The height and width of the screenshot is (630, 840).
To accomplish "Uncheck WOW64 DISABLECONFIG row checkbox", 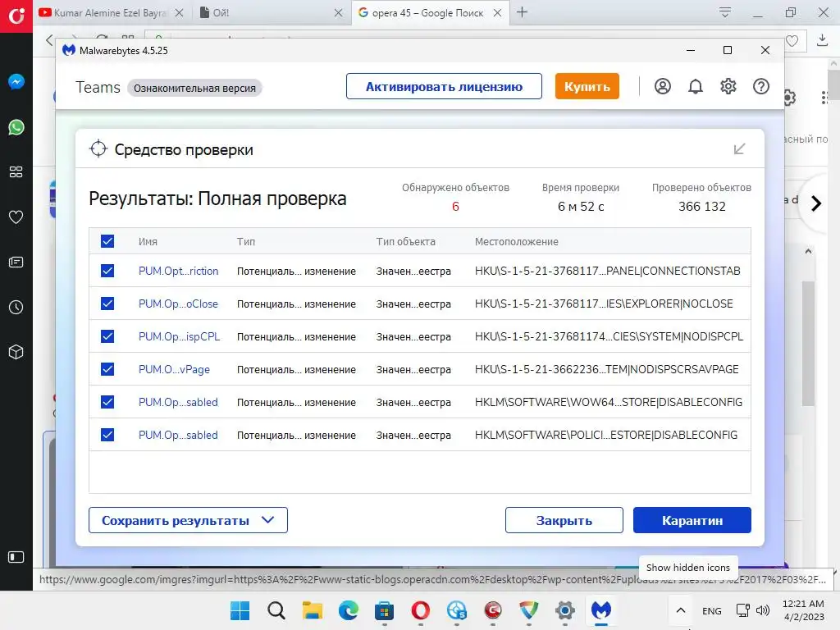I will 107,402.
